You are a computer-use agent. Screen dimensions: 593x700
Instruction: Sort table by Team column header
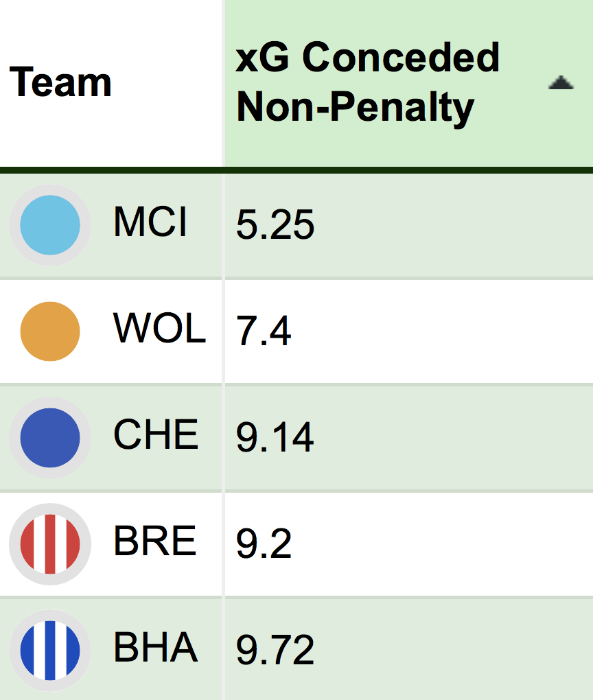click(60, 82)
